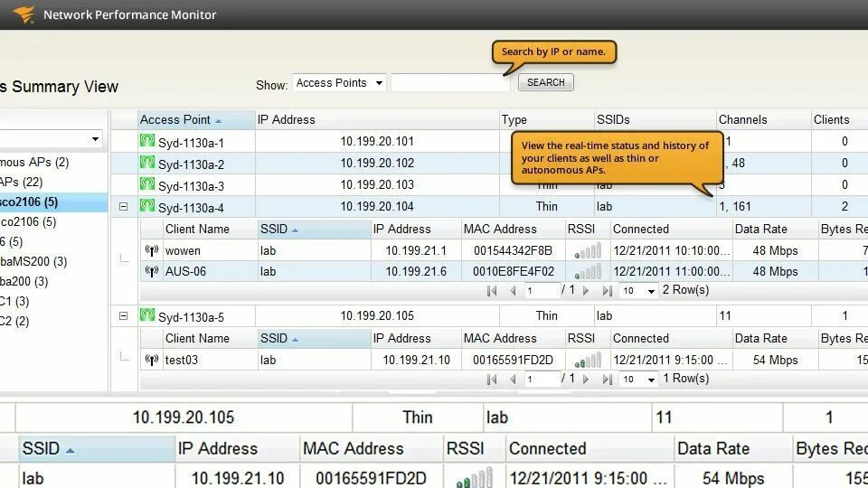Viewport: 868px width, 488px height.
Task: Click the Syd-1130a-1 access point icon
Action: tap(146, 141)
